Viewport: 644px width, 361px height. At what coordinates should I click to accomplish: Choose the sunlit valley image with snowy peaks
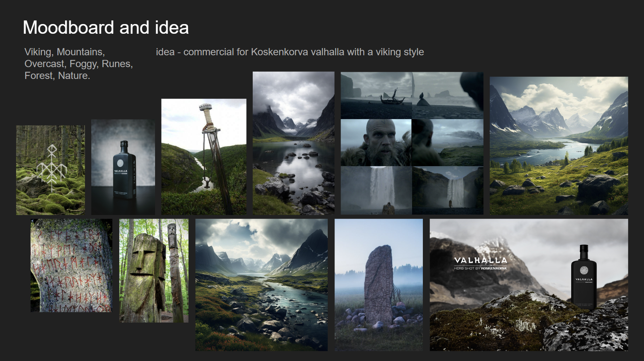click(559, 146)
